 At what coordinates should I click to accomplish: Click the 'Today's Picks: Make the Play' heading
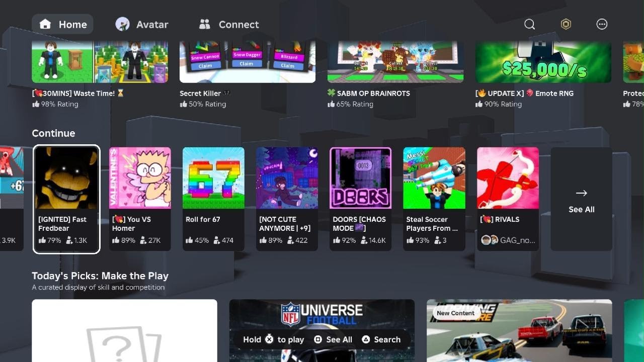(100, 276)
